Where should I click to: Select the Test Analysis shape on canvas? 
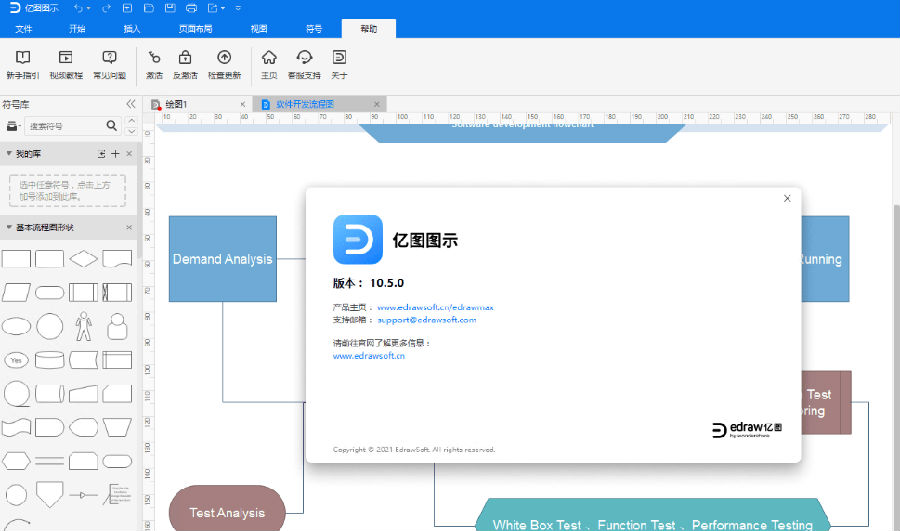pyautogui.click(x=227, y=510)
